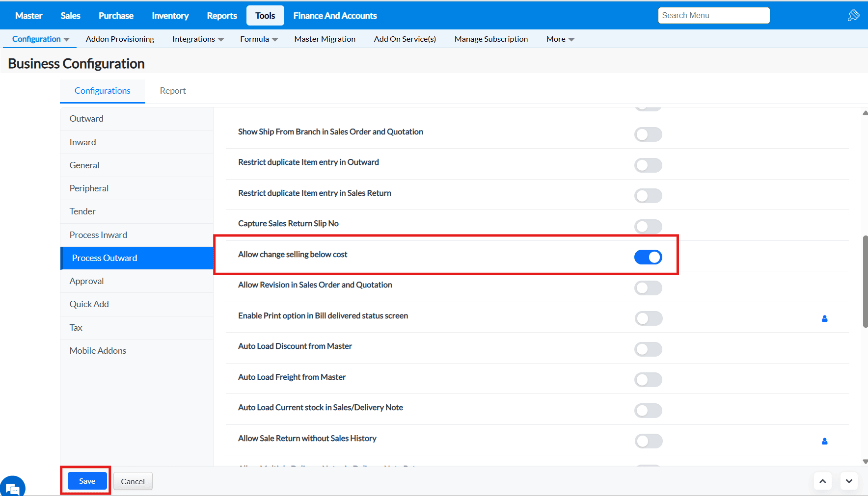
Task: Toggle Auto Load Discount from Master on
Action: point(648,349)
